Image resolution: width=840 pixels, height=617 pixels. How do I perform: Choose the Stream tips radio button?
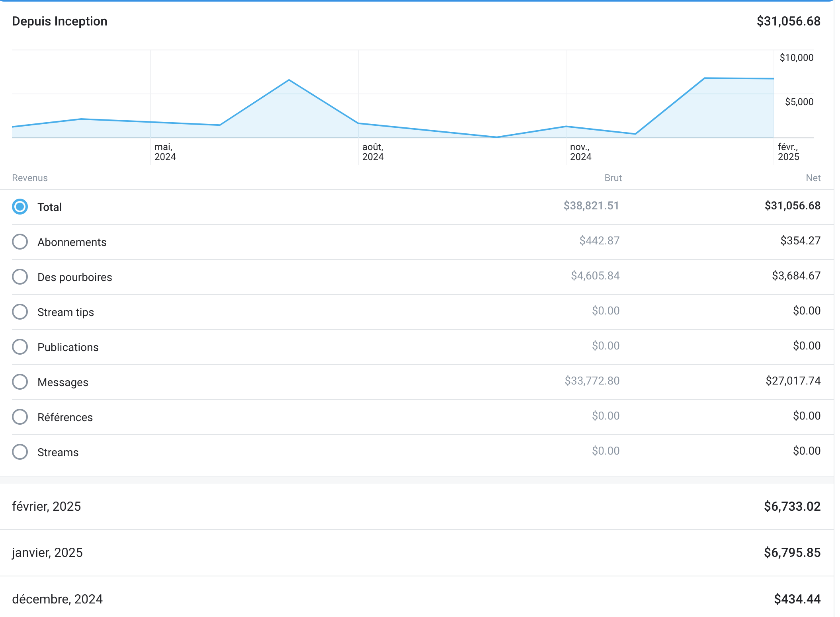pyautogui.click(x=20, y=312)
